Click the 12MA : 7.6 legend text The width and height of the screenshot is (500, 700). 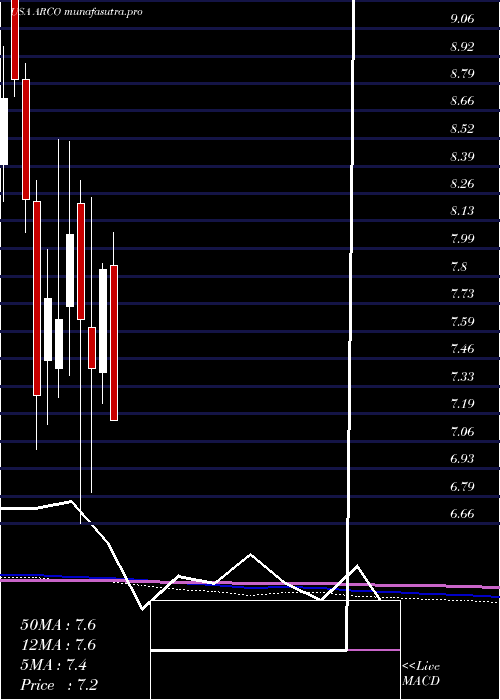coord(58,645)
